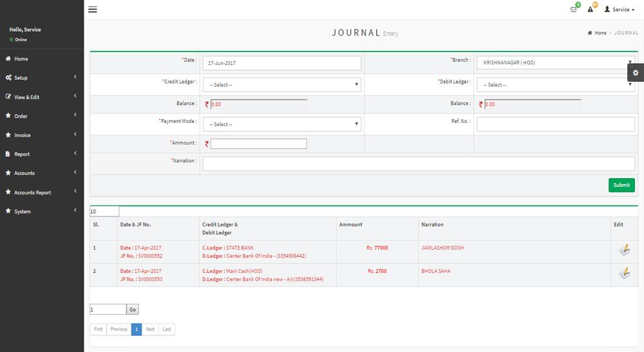The image size is (644, 352).
Task: Open the Order menu item
Action: tap(42, 116)
